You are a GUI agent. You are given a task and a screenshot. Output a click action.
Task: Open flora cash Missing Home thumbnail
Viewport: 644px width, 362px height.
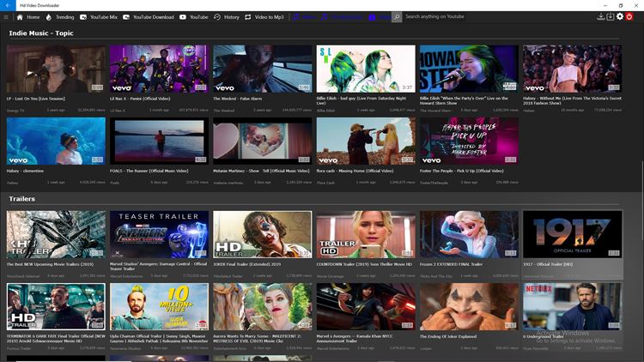click(x=366, y=142)
